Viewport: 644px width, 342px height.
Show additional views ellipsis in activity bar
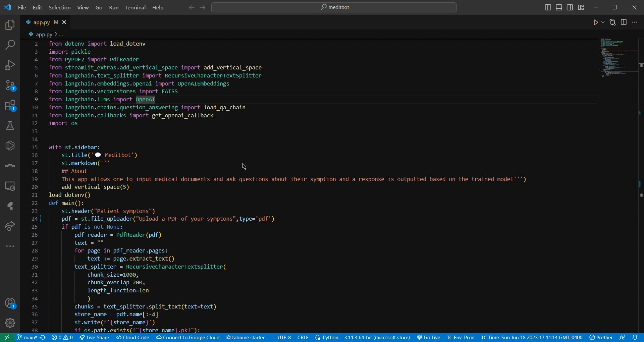pos(10,246)
